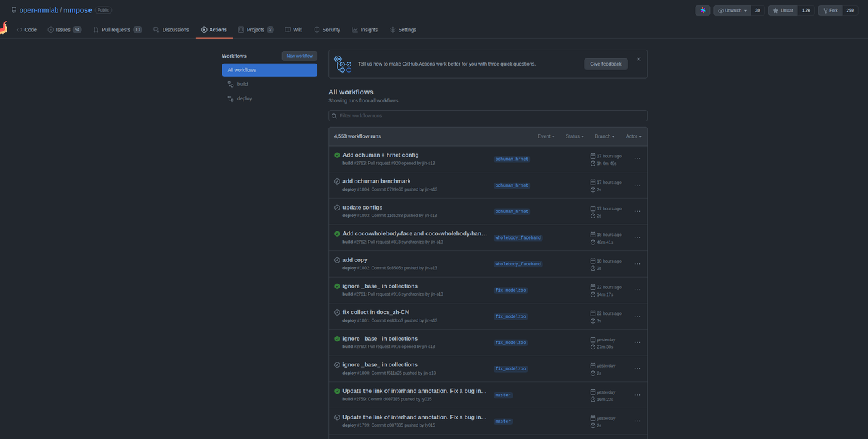
Task: Toggle the star off via the Unstar button
Action: 783,10
